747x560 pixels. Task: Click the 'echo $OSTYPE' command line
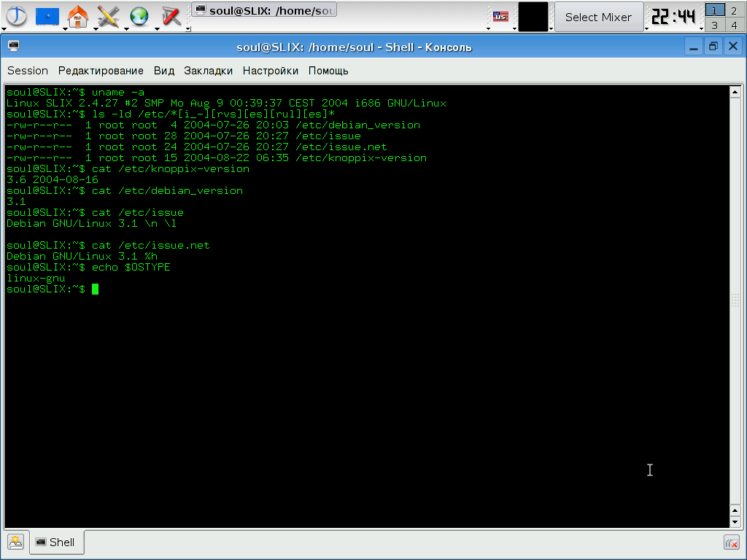tap(88, 268)
